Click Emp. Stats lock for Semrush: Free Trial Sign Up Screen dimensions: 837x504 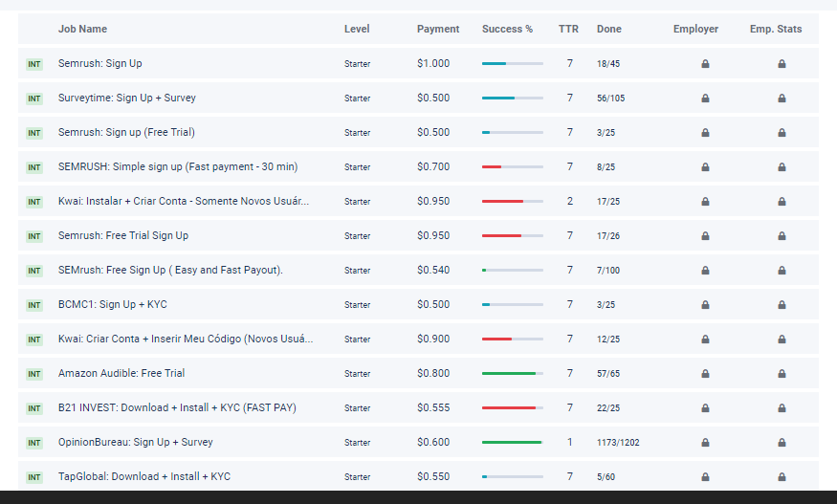click(782, 236)
